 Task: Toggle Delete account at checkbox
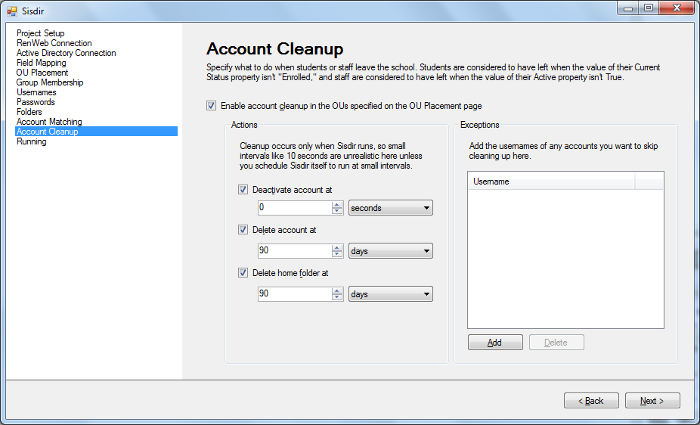pyautogui.click(x=242, y=230)
